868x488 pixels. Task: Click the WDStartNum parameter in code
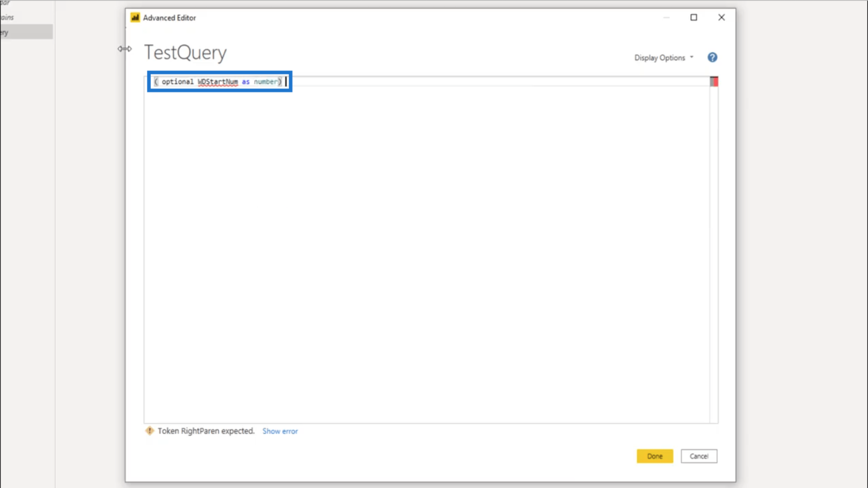tap(218, 82)
